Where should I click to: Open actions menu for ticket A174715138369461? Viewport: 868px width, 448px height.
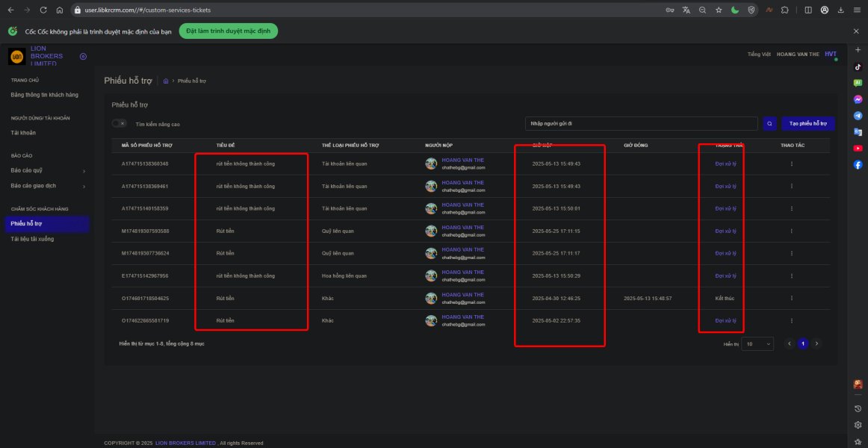tap(792, 187)
